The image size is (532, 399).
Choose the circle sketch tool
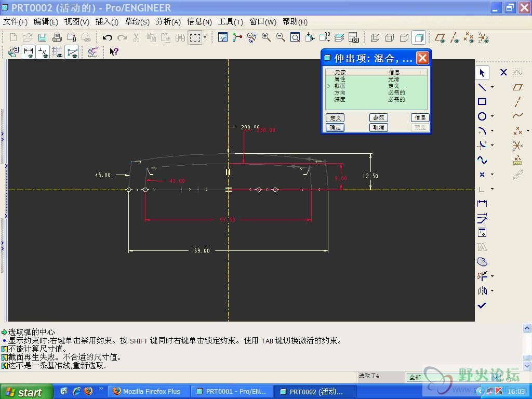(482, 116)
